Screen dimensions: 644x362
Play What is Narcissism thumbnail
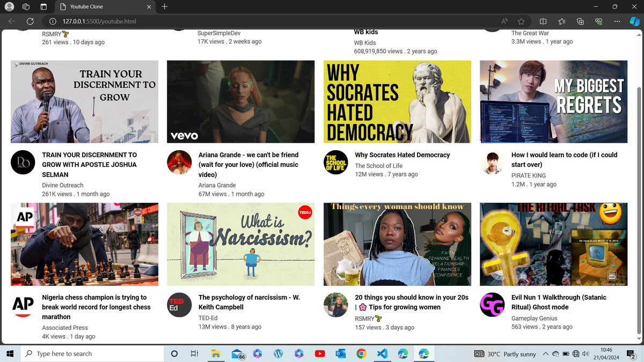(240, 244)
